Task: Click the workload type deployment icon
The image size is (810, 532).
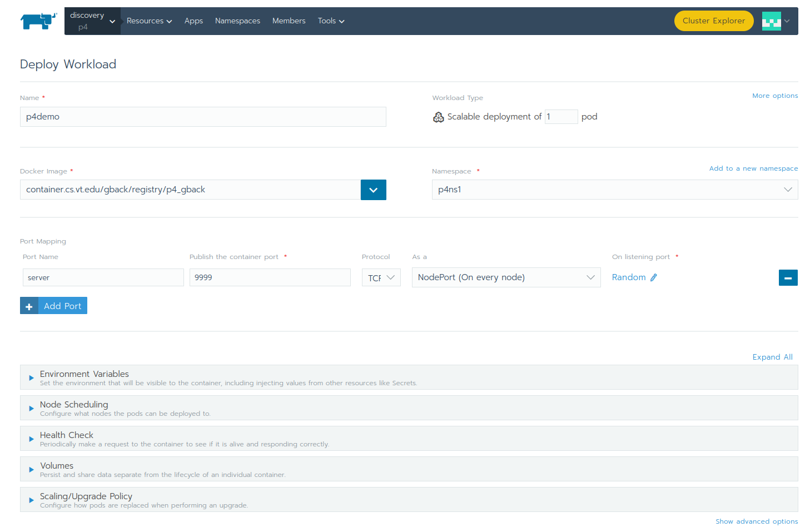Action: pyautogui.click(x=439, y=117)
